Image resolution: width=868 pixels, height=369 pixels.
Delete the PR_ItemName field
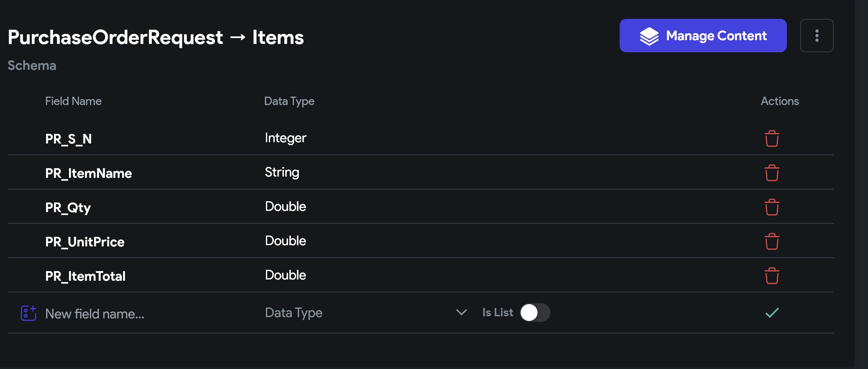coord(771,173)
